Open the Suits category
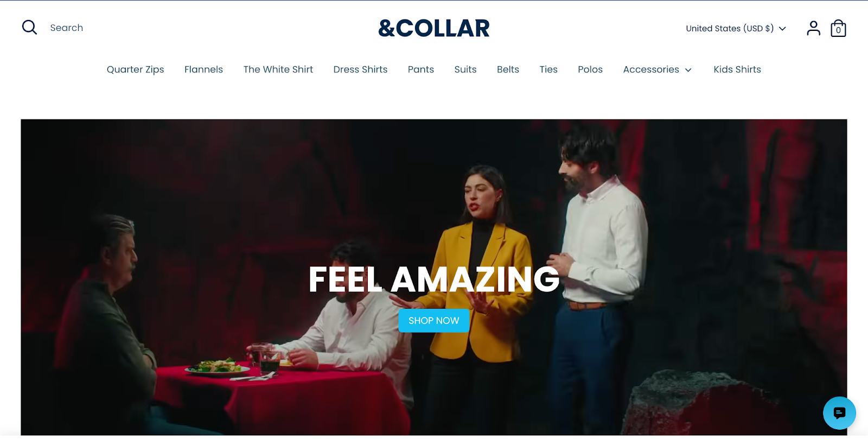 [465, 69]
